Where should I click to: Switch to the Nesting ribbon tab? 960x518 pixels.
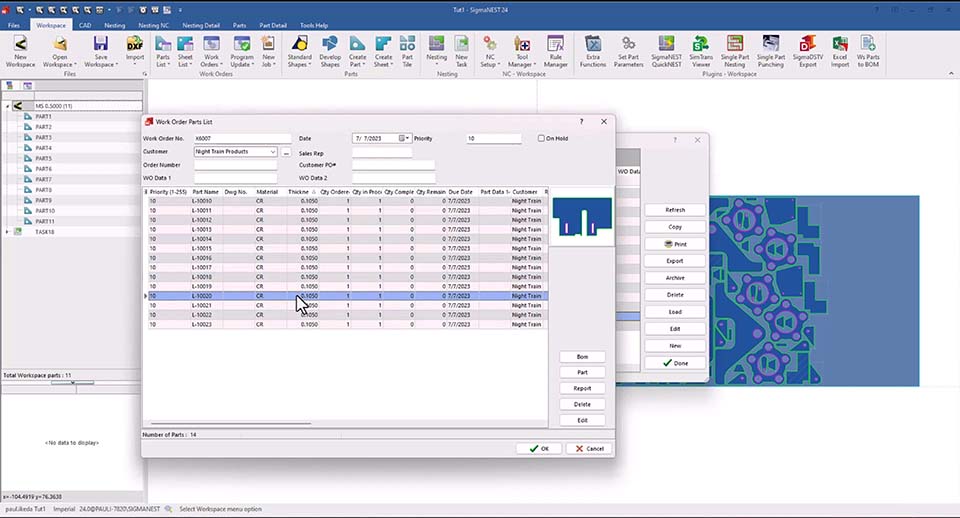pyautogui.click(x=114, y=25)
